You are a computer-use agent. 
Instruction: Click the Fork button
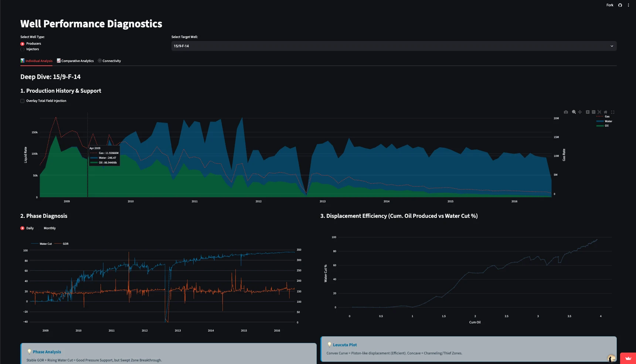(x=610, y=5)
